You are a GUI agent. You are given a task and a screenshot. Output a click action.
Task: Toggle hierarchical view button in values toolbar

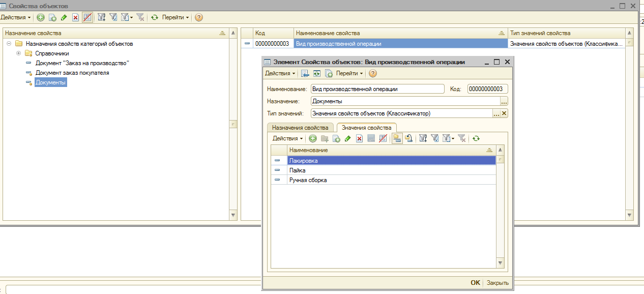click(397, 138)
